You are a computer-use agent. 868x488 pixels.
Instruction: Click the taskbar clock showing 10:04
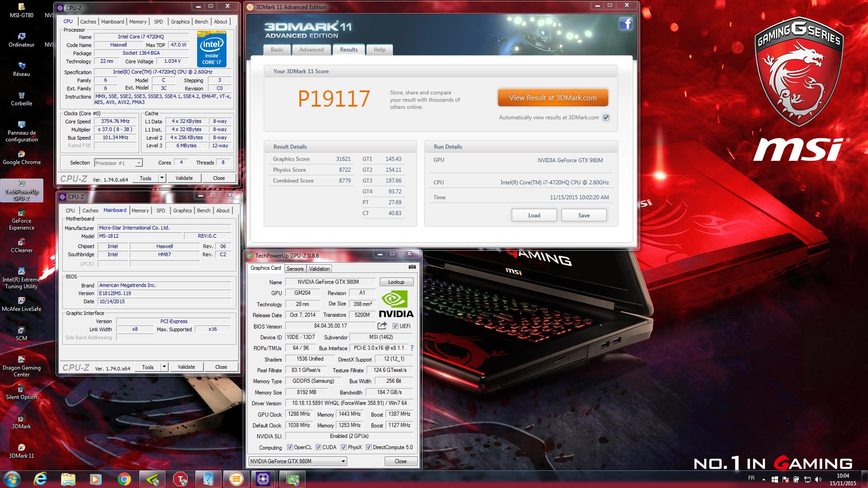(842, 479)
